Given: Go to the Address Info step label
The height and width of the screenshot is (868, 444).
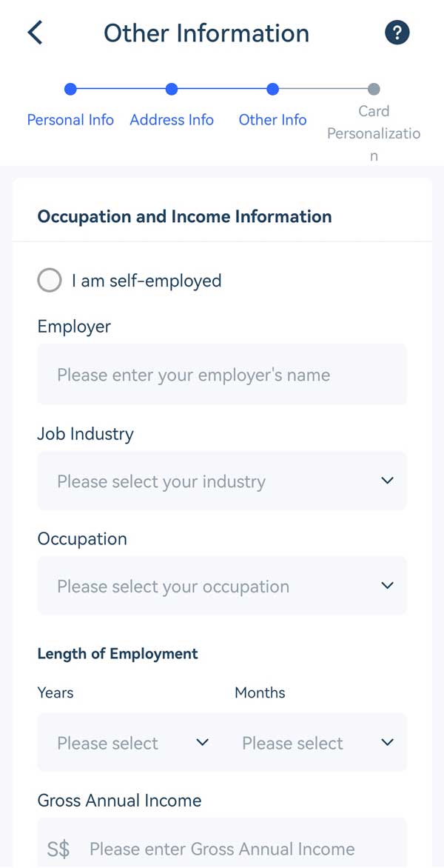Looking at the screenshot, I should [x=172, y=120].
